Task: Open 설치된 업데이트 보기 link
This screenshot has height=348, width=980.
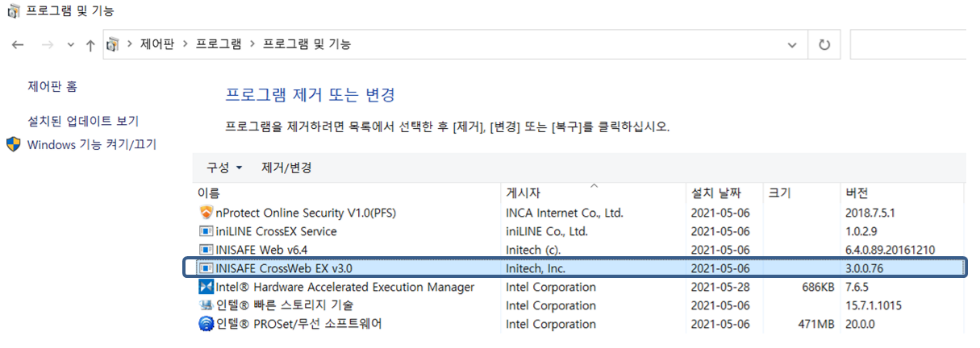Action: pyautogui.click(x=83, y=121)
